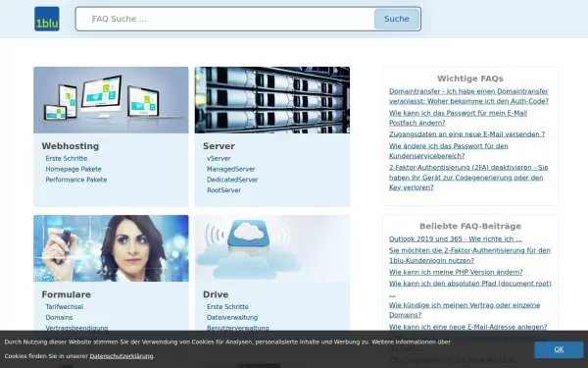The width and height of the screenshot is (588, 368).
Task: Click the Suche button
Action: click(397, 19)
